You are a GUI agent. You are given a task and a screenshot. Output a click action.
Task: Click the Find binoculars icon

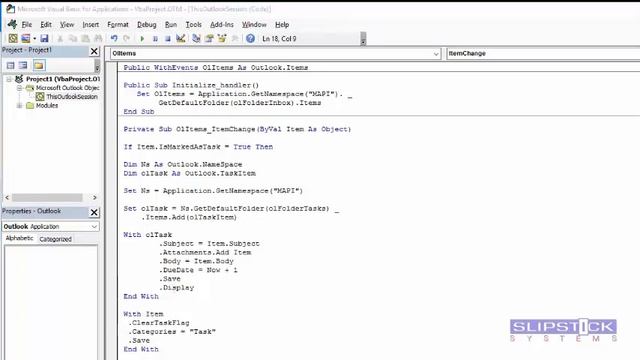tap(98, 38)
